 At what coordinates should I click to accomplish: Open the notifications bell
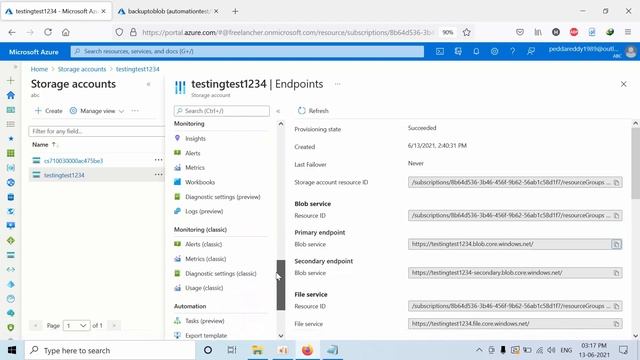coord(476,51)
